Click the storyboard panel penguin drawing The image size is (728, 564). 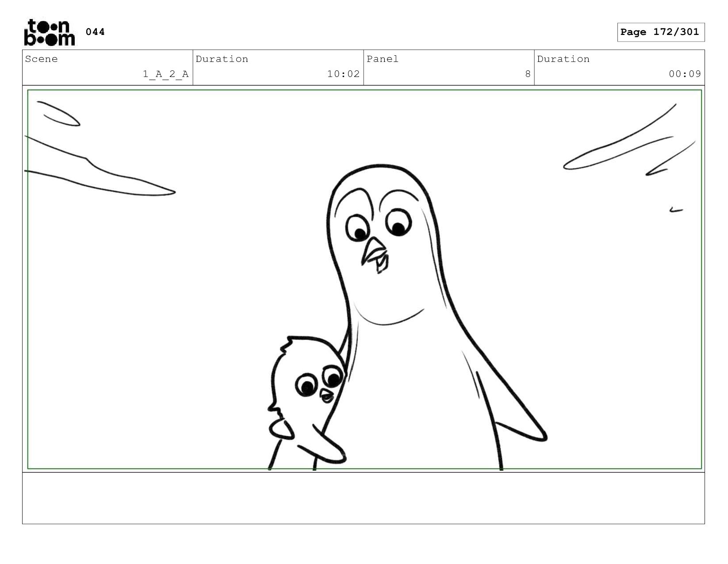click(x=364, y=280)
